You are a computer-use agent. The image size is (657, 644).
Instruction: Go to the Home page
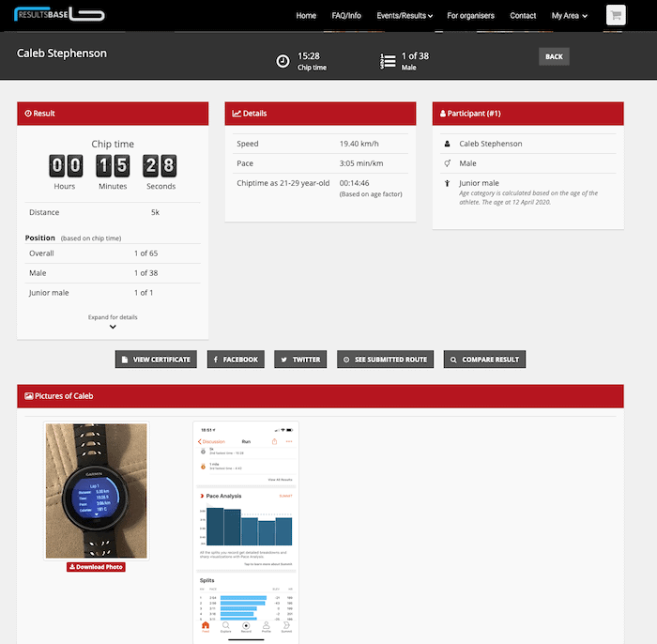point(306,16)
